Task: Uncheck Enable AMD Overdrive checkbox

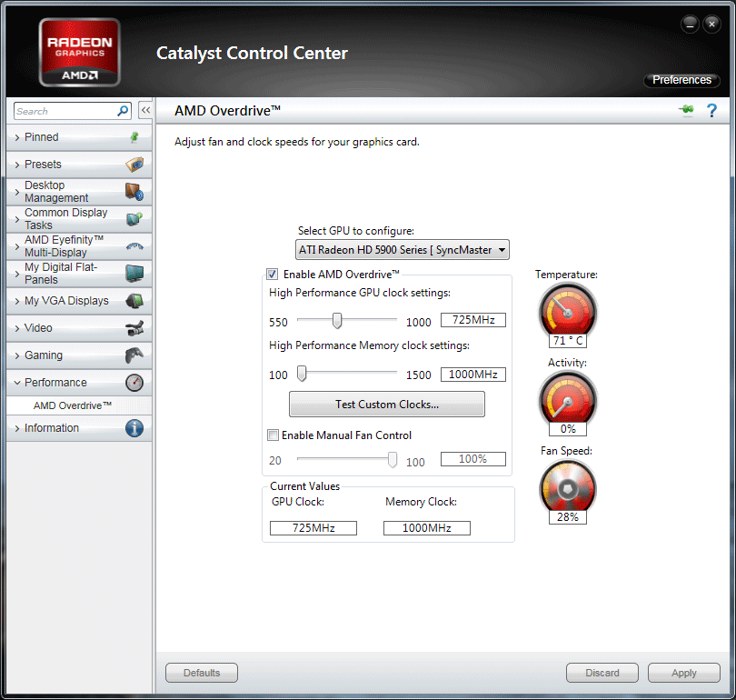Action: pyautogui.click(x=272, y=275)
